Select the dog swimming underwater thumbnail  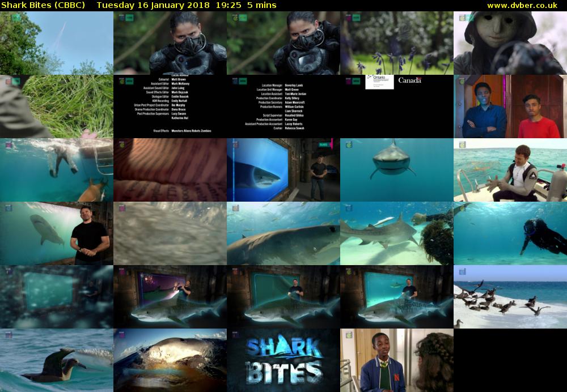57,170
